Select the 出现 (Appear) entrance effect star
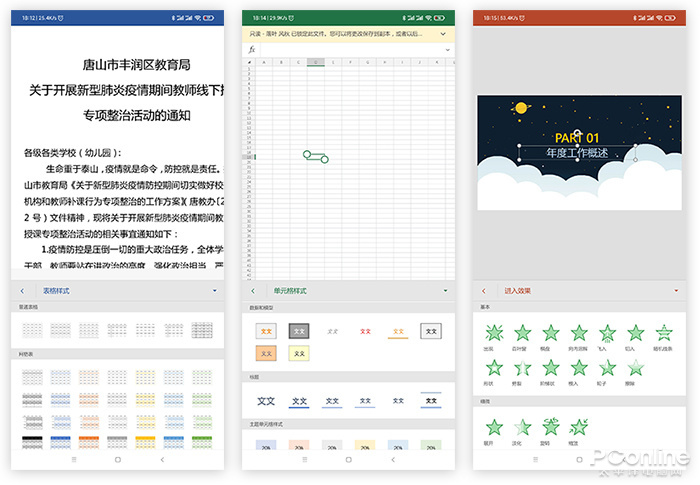This screenshot has width=700, height=485. coord(492,334)
